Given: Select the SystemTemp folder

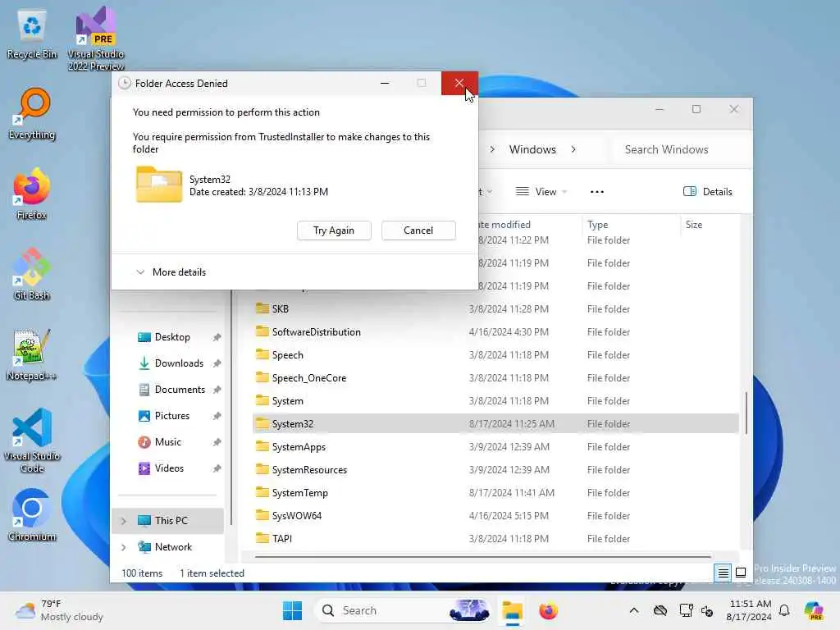Looking at the screenshot, I should coord(495,493).
